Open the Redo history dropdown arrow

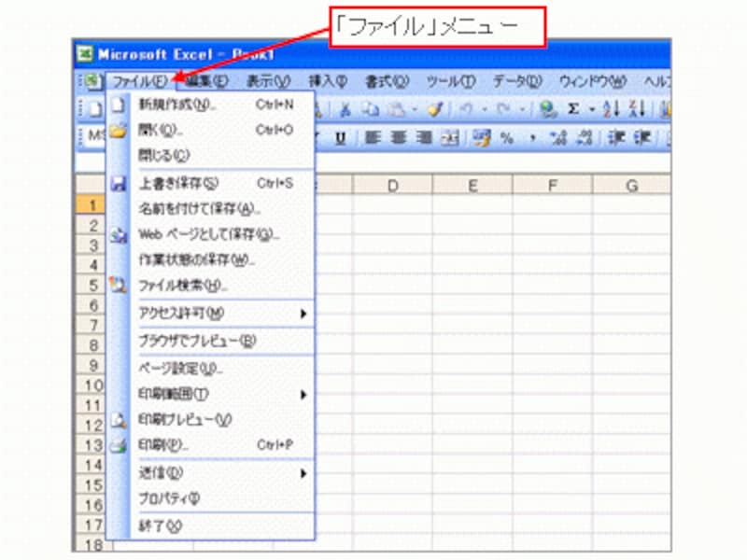coord(522,110)
